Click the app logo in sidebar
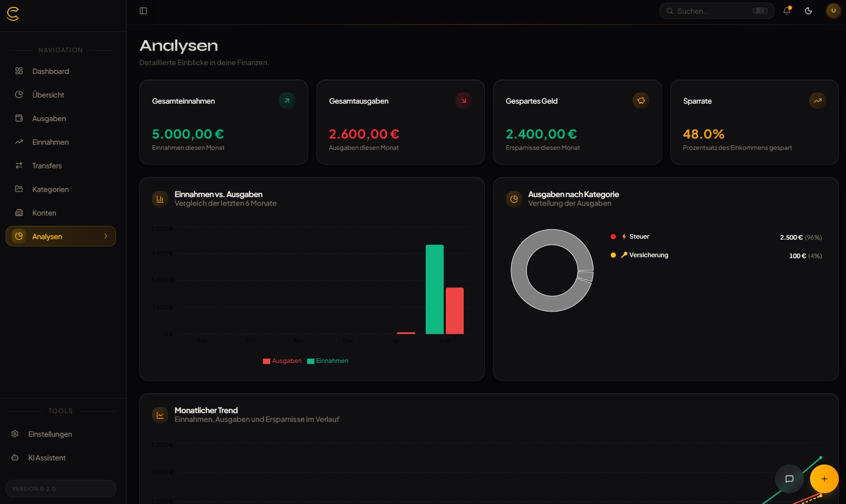846x504 pixels. pyautogui.click(x=13, y=14)
